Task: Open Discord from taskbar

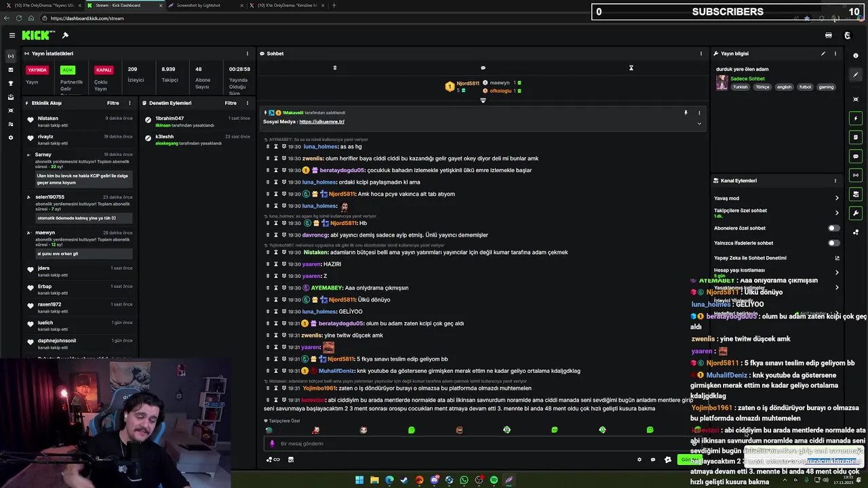Action: click(x=434, y=481)
